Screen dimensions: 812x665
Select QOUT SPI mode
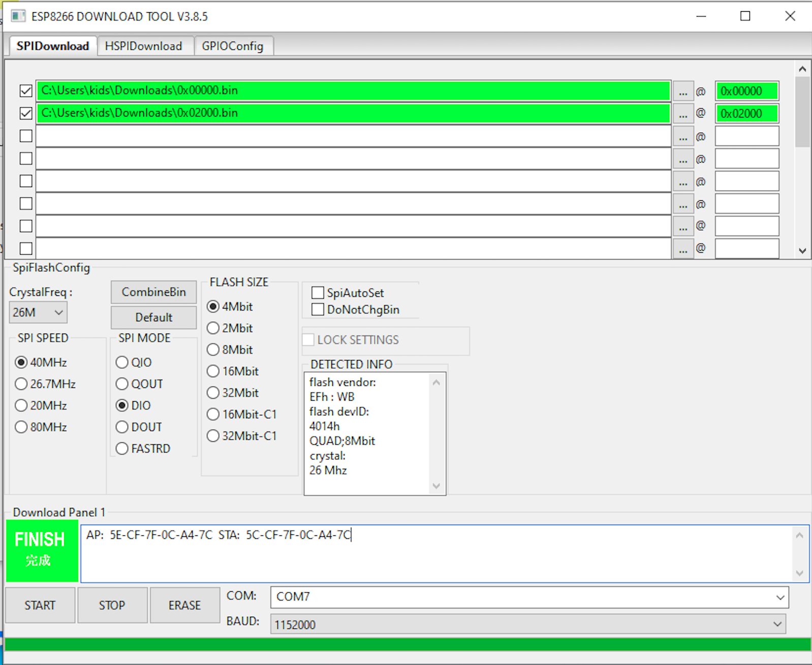click(140, 384)
